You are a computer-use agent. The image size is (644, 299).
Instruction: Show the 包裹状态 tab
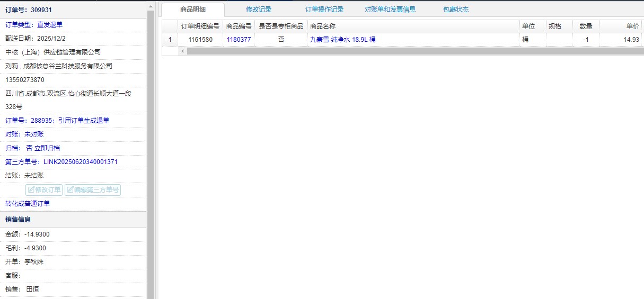[x=456, y=10]
